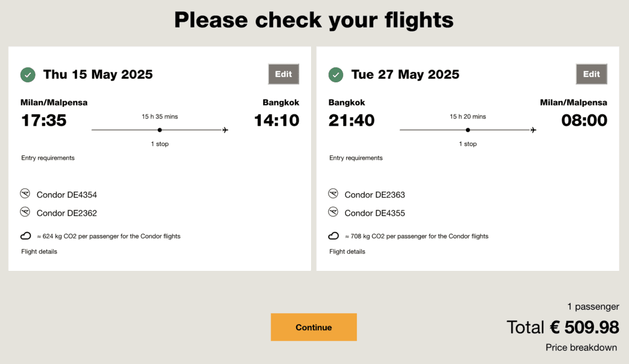This screenshot has height=364, width=629.
Task: Click the Total € 509.98 price
Action: tap(563, 327)
